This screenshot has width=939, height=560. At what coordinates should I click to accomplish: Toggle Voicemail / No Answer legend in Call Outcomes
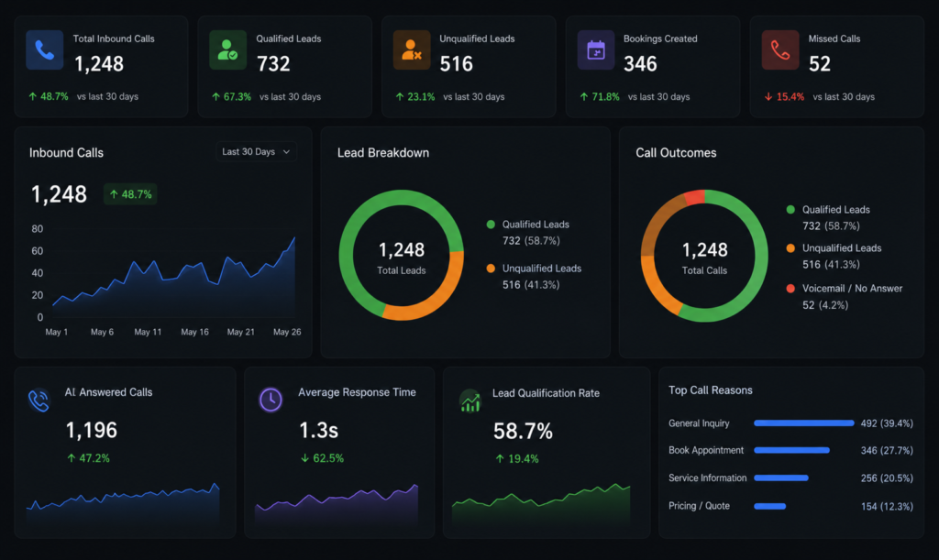point(845,297)
